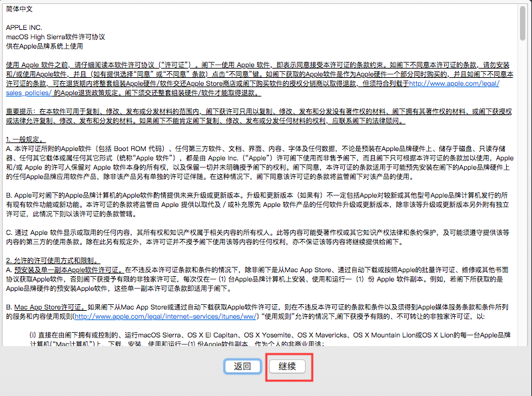Click the paragraph starting 'B. Apple可对阁下的'
The height and width of the screenshot is (396, 532).
(x=258, y=205)
